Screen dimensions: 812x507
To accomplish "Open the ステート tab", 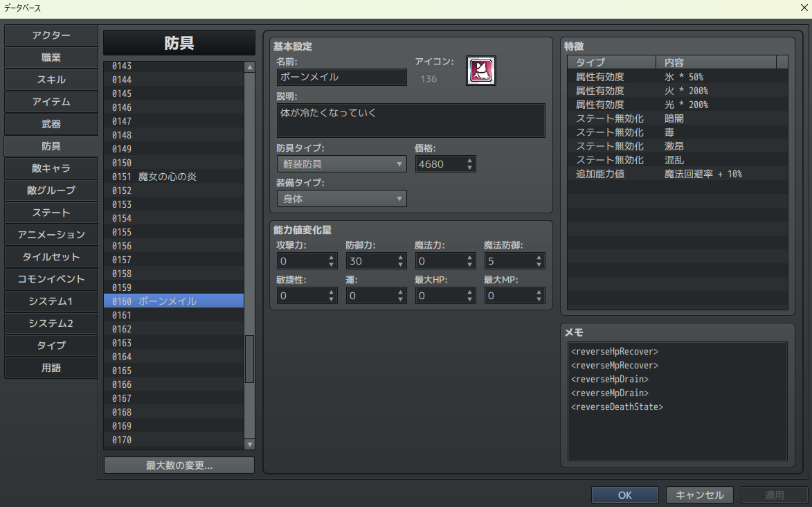I will tap(51, 213).
